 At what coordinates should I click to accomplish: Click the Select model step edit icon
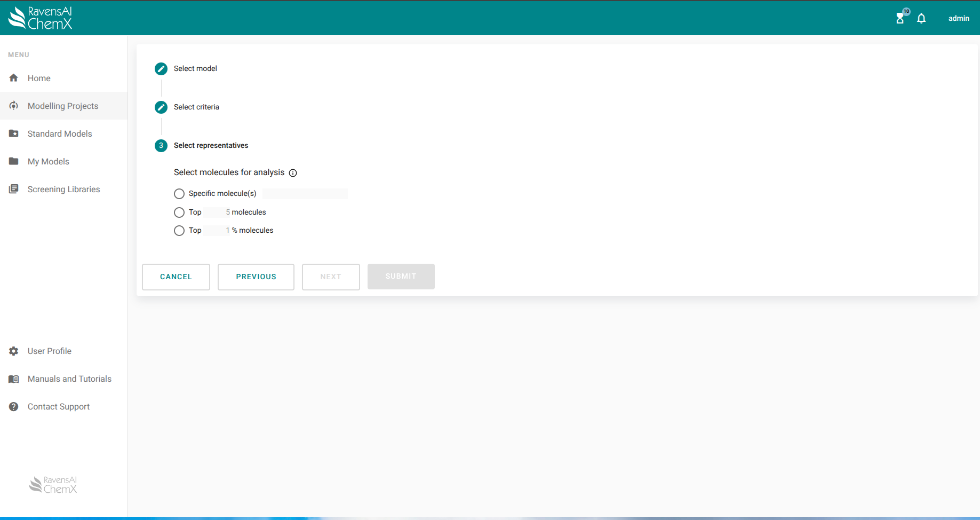point(161,69)
